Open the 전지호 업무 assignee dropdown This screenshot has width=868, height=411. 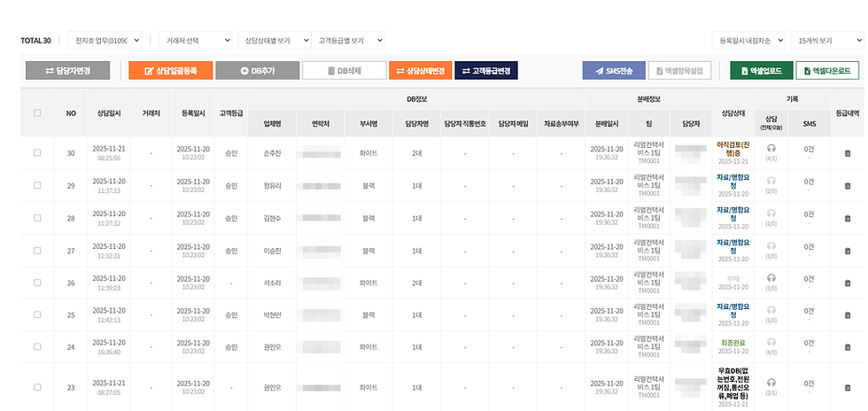click(105, 41)
